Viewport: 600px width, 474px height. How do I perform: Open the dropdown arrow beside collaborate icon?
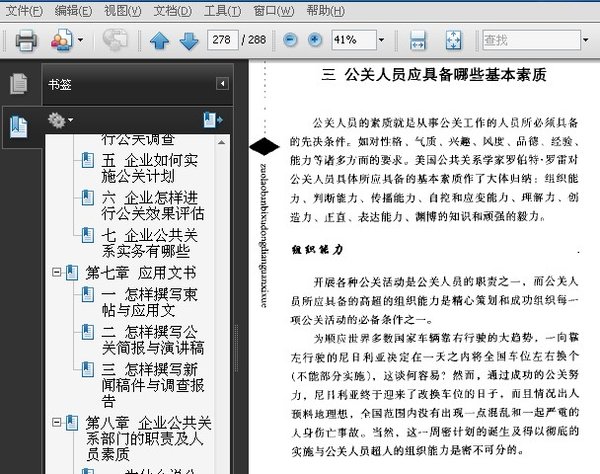(80, 39)
